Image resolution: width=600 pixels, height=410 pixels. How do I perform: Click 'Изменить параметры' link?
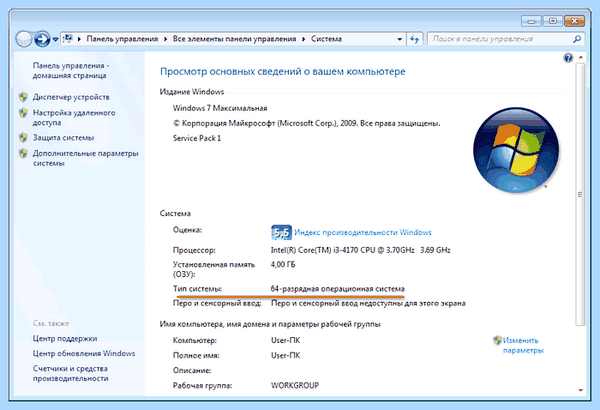523,345
